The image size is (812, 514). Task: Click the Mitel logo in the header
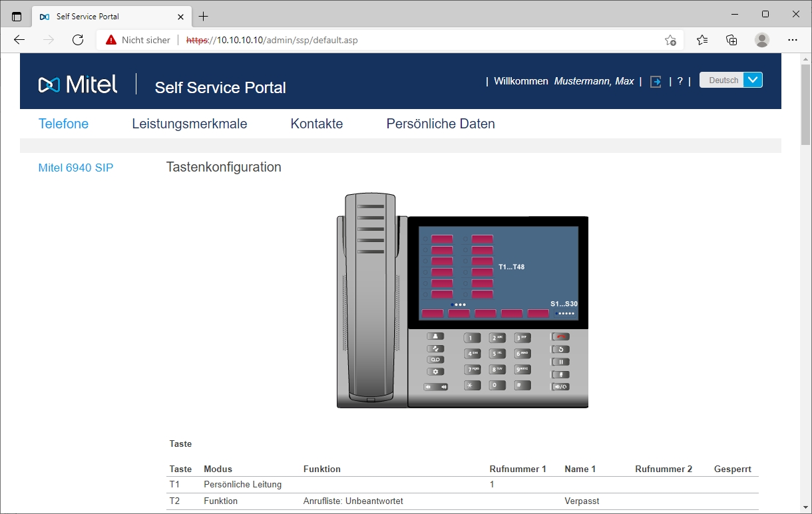tap(78, 84)
